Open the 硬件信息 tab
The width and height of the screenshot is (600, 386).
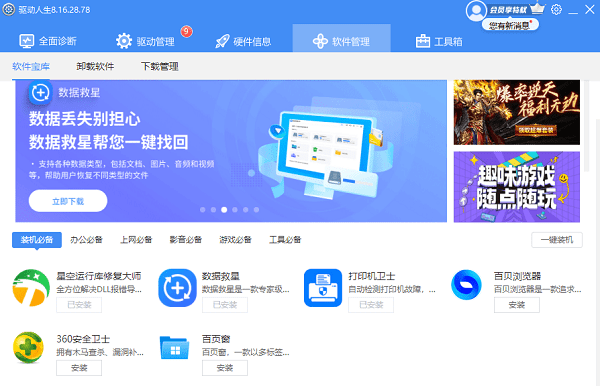click(x=243, y=41)
